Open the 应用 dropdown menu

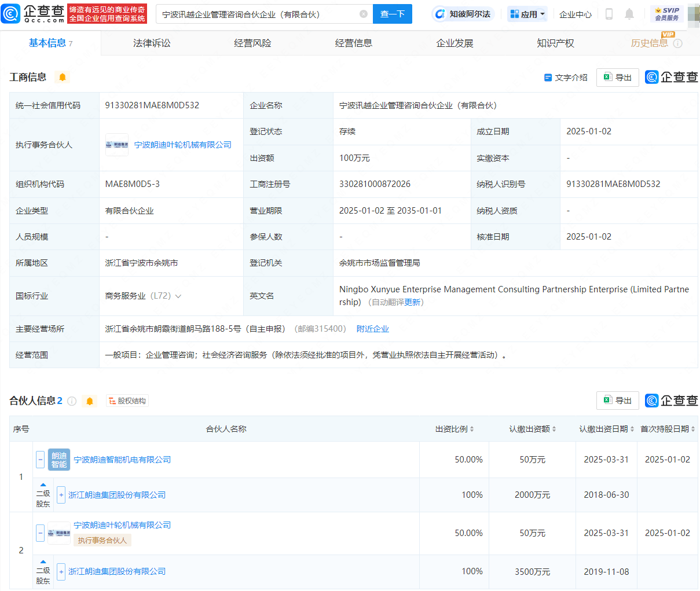527,14
